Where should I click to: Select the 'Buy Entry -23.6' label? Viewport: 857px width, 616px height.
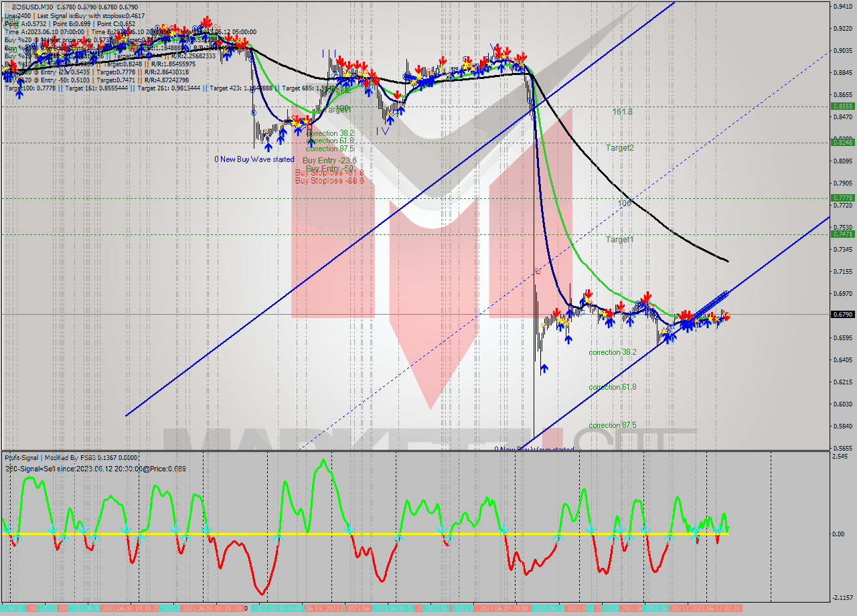329,161
